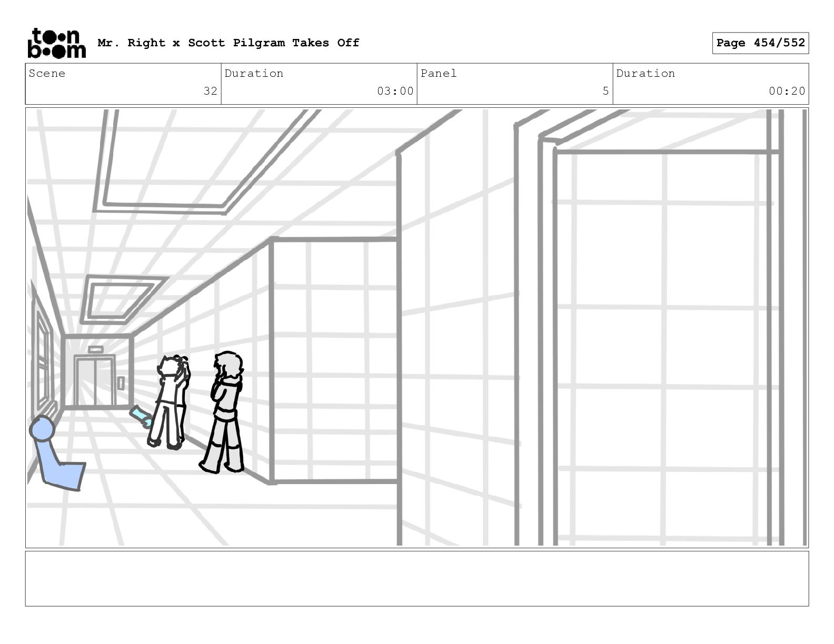Click the 'Scene' header label
Image resolution: width=834 pixels, height=644 pixels.
pos(47,73)
